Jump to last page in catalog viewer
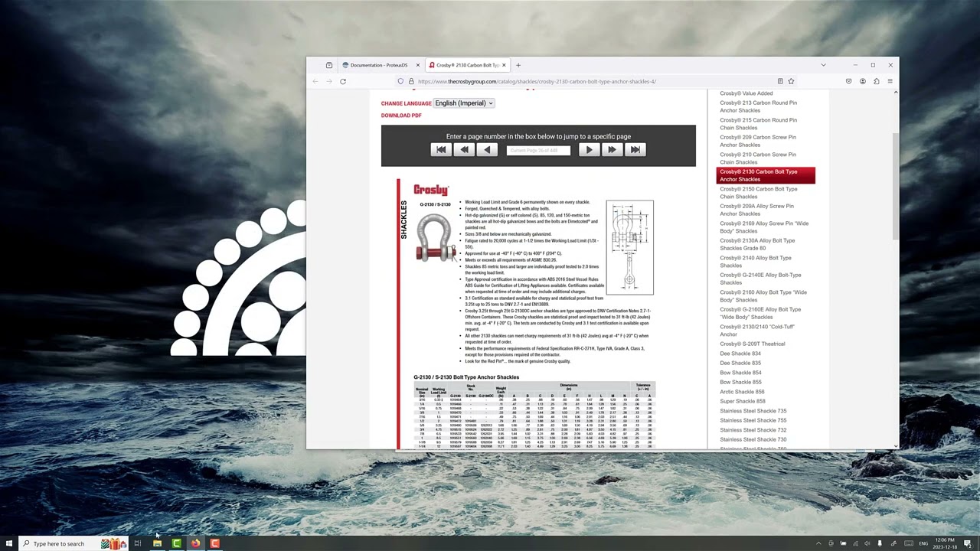Screen dimensions: 980x551 point(635,150)
